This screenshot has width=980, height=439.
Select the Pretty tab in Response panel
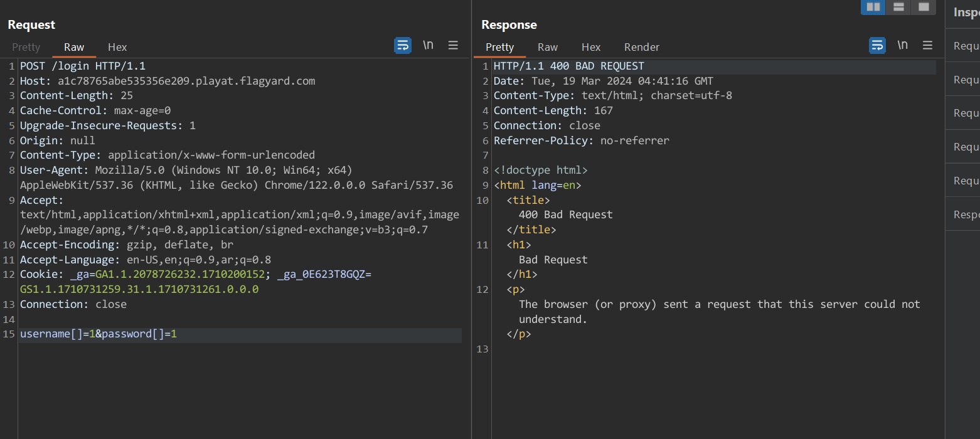pyautogui.click(x=499, y=47)
